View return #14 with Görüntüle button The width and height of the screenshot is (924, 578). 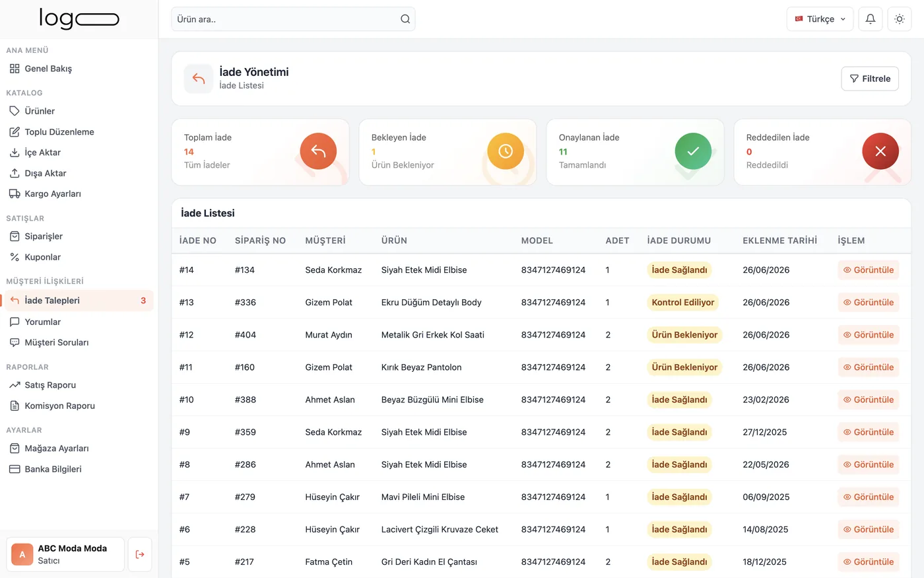(869, 270)
